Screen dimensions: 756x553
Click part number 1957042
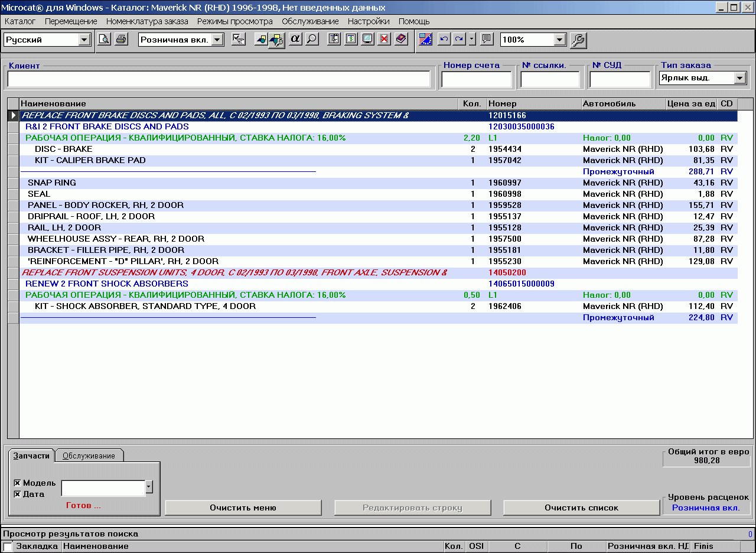click(505, 160)
